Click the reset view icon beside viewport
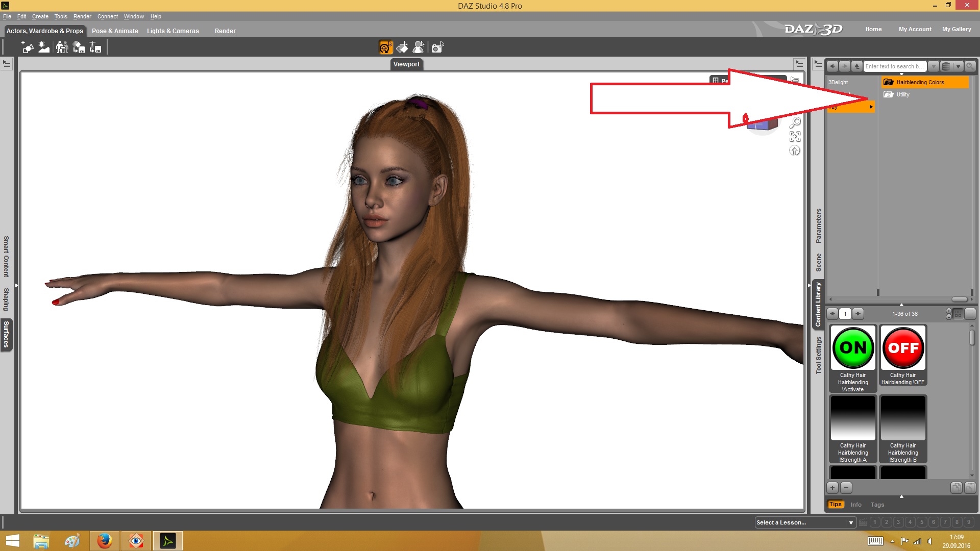Screen dimensions: 980x551 (x=795, y=151)
